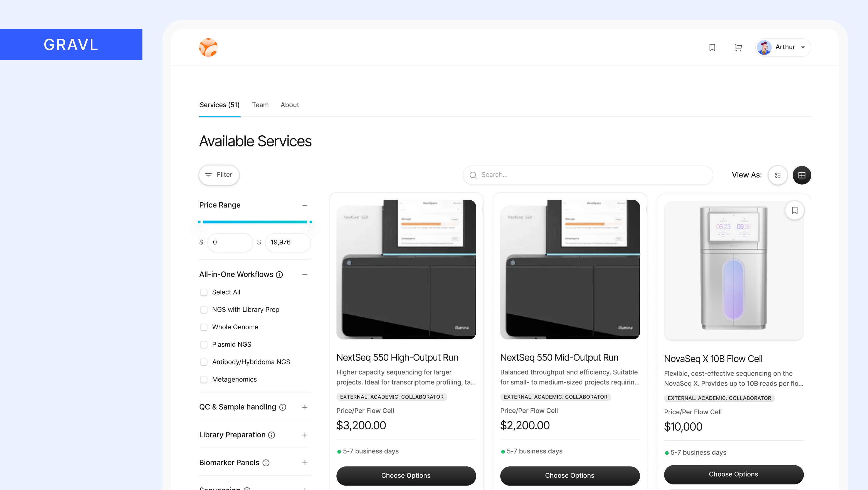Expand Library Preparation section
Image resolution: width=868 pixels, height=490 pixels.
tap(305, 435)
